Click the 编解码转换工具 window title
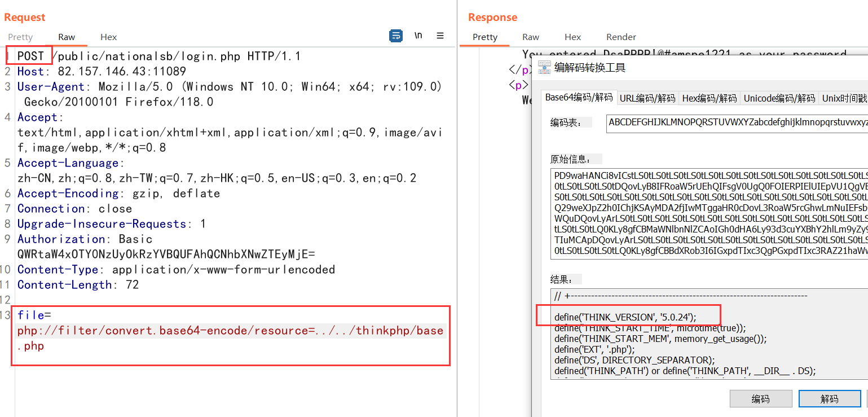The width and height of the screenshot is (868, 417). [590, 68]
